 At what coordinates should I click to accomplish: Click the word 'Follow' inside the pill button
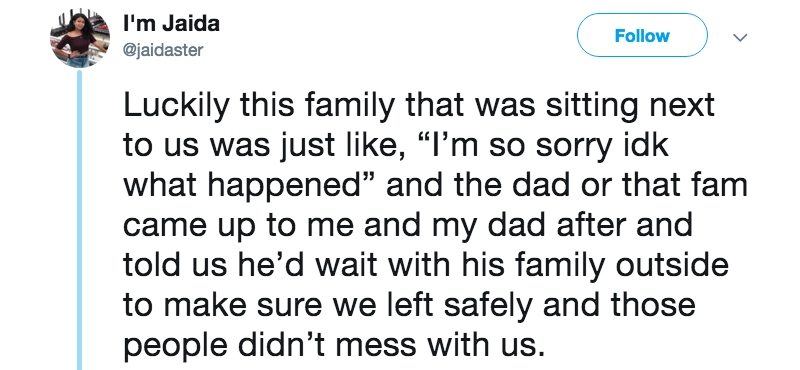click(x=642, y=36)
